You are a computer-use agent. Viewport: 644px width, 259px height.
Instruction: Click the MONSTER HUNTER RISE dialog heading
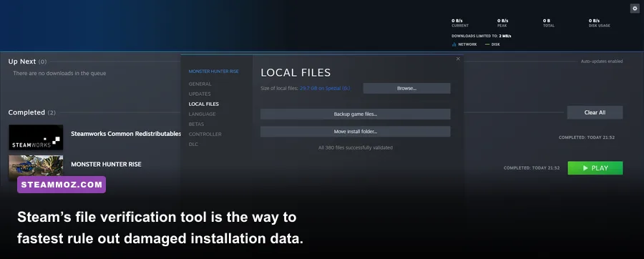coord(213,72)
